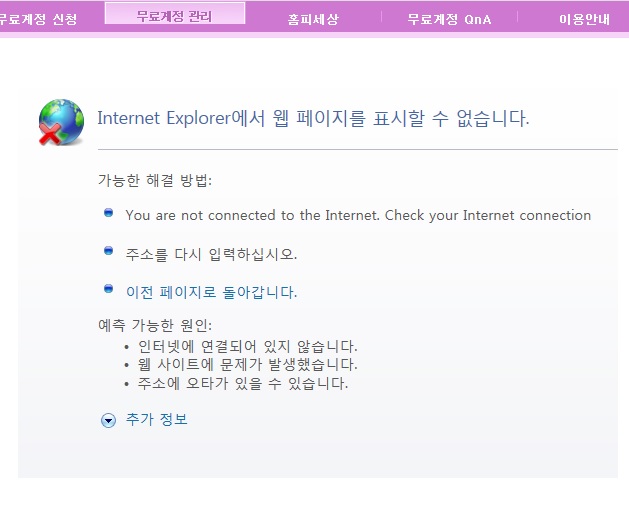This screenshot has height=516, width=629.
Task: Open the 무료계정 QnA tab
Action: [449, 19]
